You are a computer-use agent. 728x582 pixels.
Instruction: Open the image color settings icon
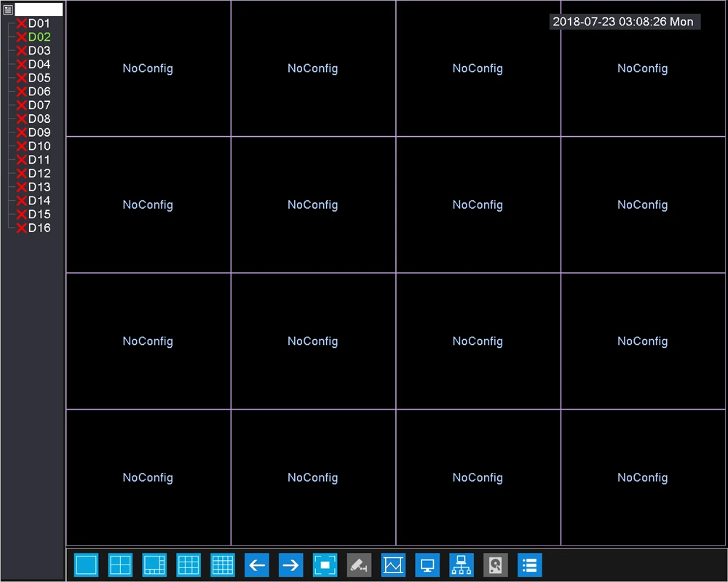tap(393, 565)
